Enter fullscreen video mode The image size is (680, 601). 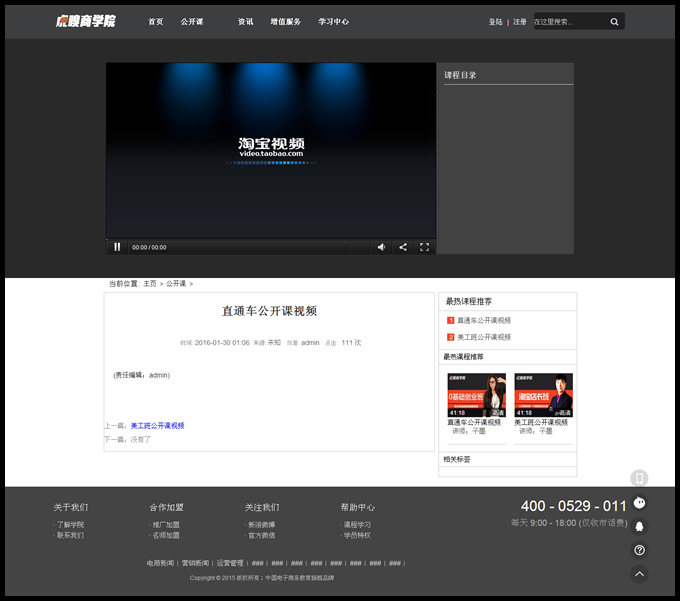(x=424, y=247)
